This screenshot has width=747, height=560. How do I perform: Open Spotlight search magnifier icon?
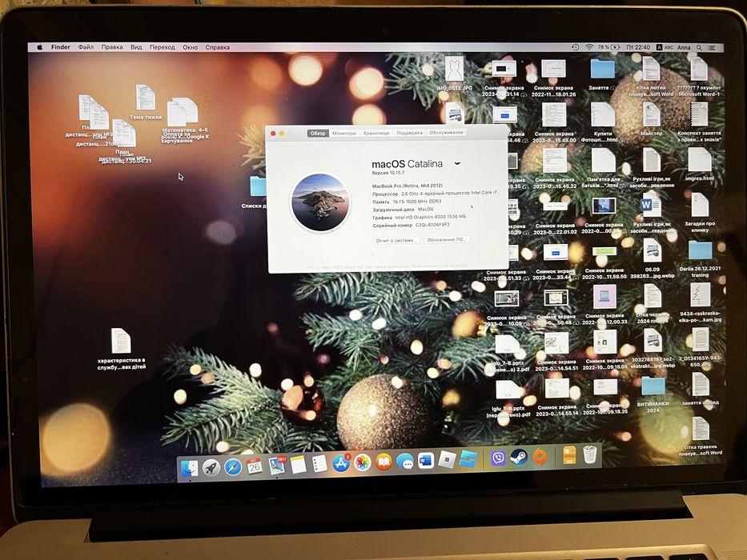[699, 48]
